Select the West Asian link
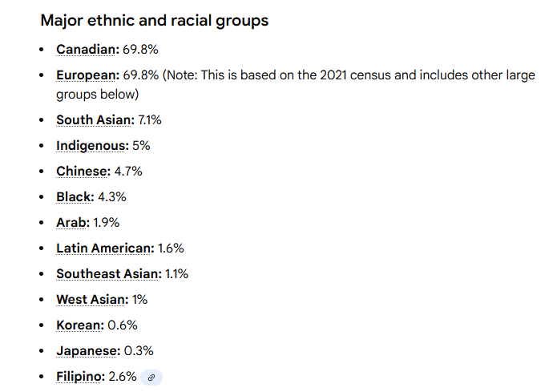The width and height of the screenshot is (557, 392). (91, 300)
